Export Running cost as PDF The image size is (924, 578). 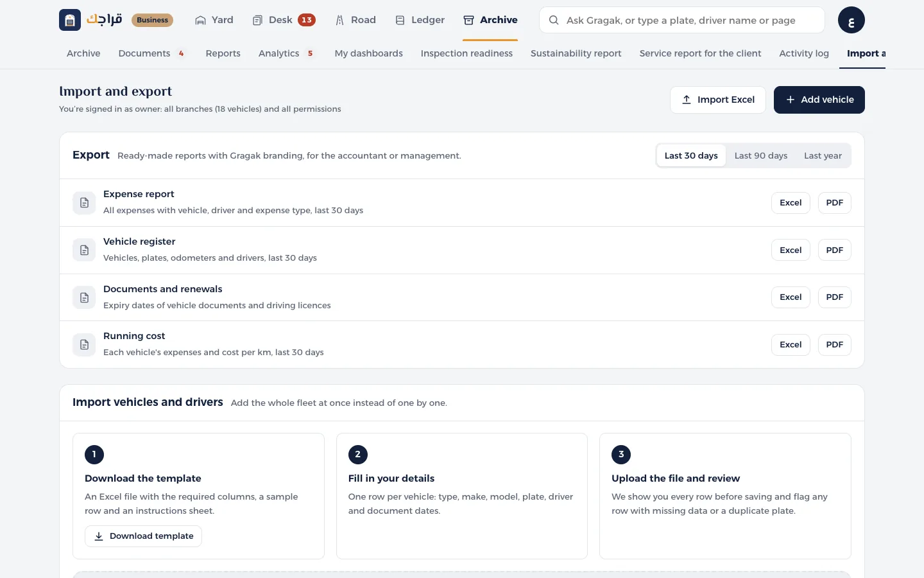click(x=834, y=344)
